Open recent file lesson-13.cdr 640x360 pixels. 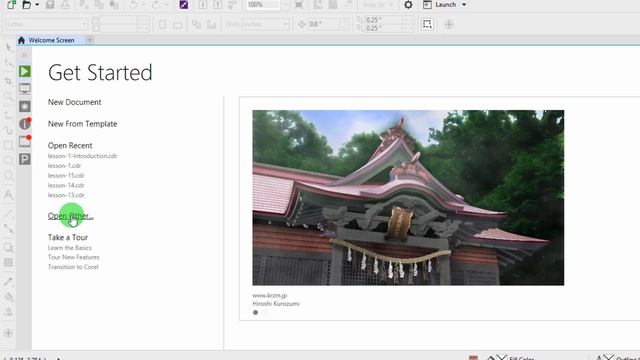click(66, 195)
